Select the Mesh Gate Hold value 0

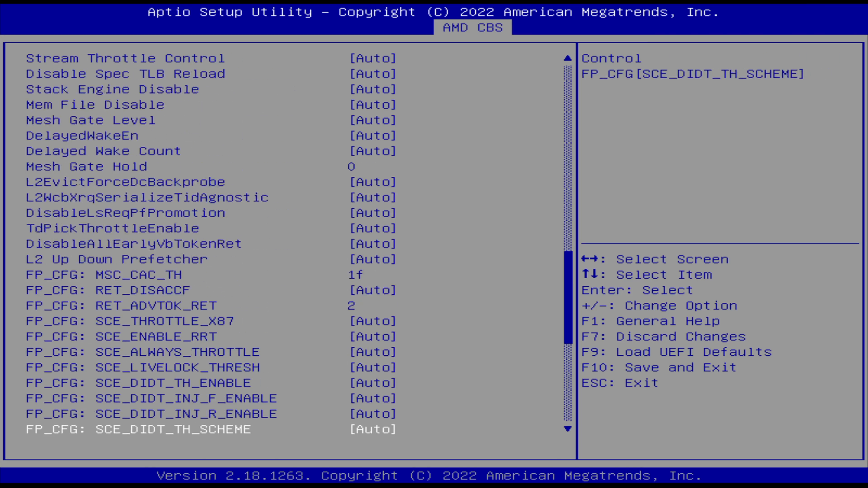tap(351, 167)
